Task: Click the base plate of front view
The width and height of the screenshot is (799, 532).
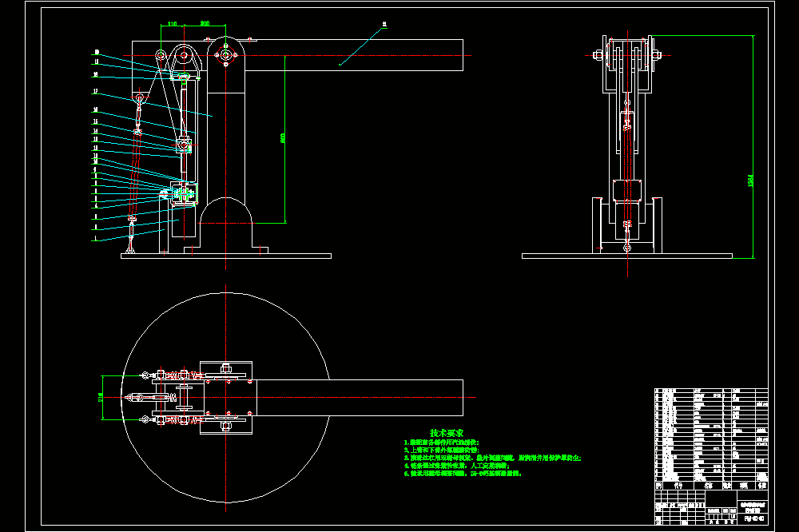Action: click(x=226, y=256)
